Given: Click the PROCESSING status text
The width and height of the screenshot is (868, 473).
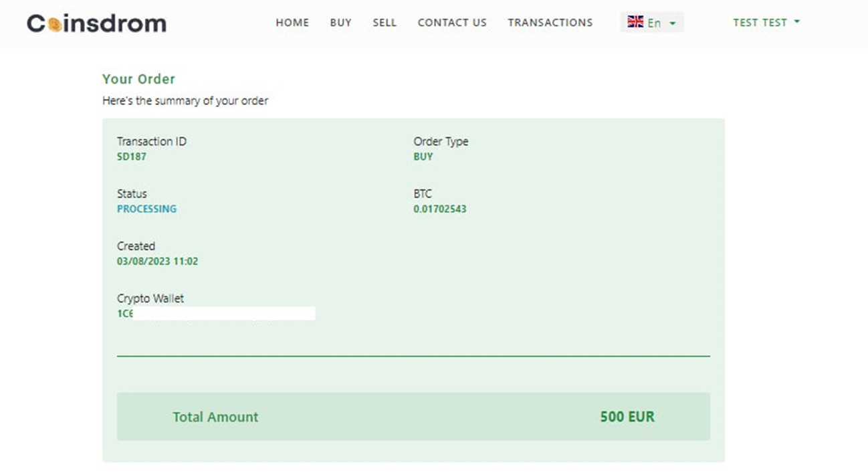Looking at the screenshot, I should (x=146, y=209).
